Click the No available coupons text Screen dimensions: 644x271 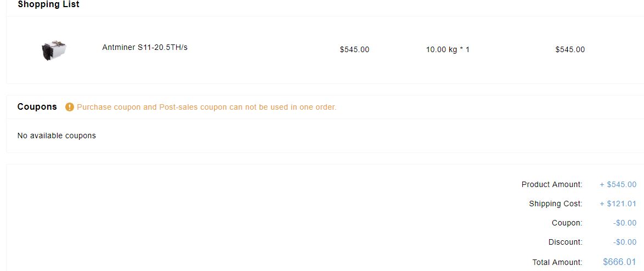click(x=57, y=135)
